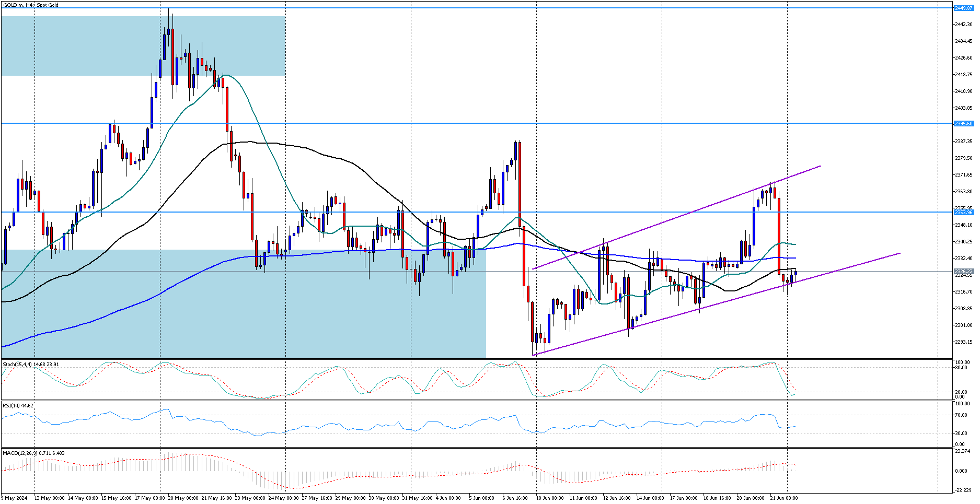Viewport: 980px width, 504px height.
Task: Click the "17 May 00:00" time axis label
Action: 150,498
